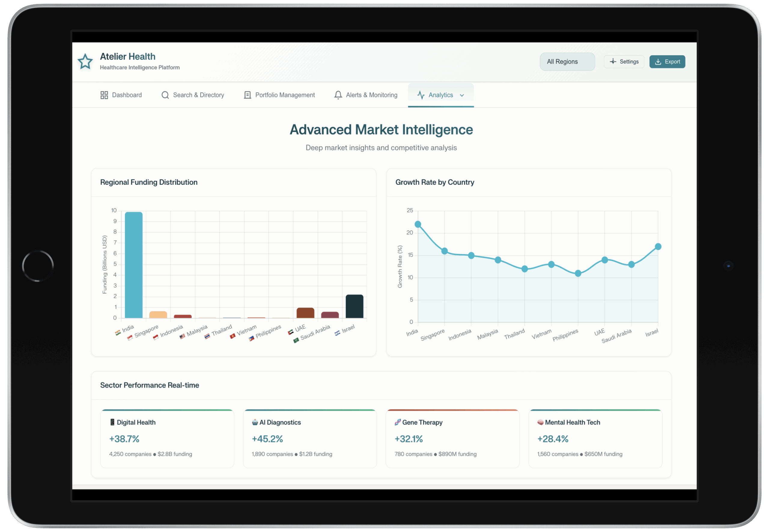Click the Alerts & Monitoring bell icon
Screen dimensions: 769x532
point(338,95)
